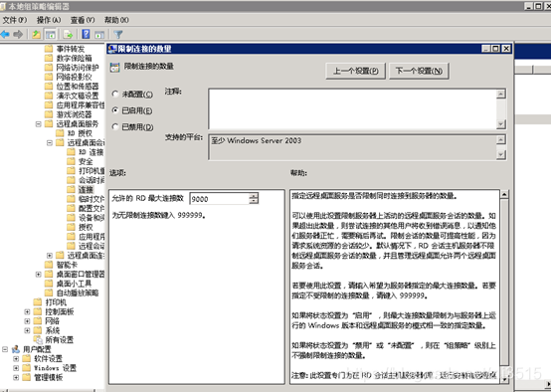Select 自动播放策略 in the tree
The width and height of the screenshot is (551, 392).
78,293
